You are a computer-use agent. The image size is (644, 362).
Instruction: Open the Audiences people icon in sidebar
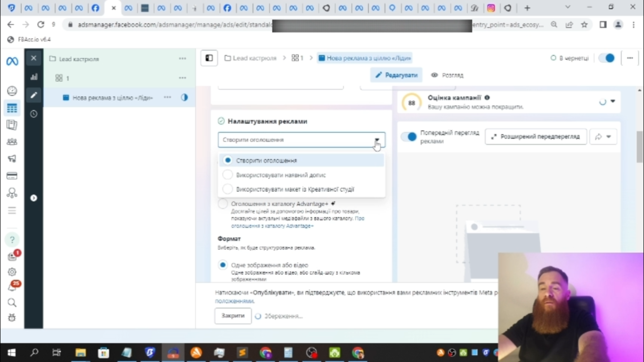pos(12,142)
